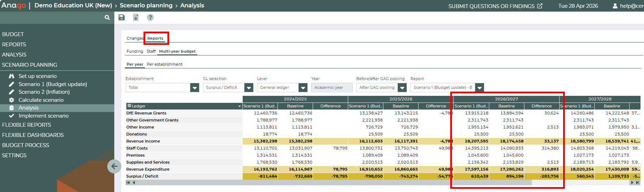Jump to last column using scrollbar end arrow
Screen dimensions: 644x192
click(637, 183)
